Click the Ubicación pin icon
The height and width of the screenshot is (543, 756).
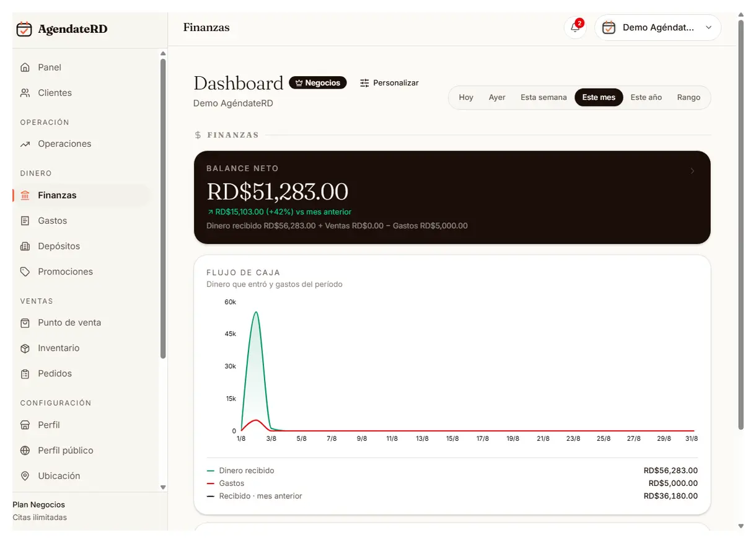click(x=25, y=476)
